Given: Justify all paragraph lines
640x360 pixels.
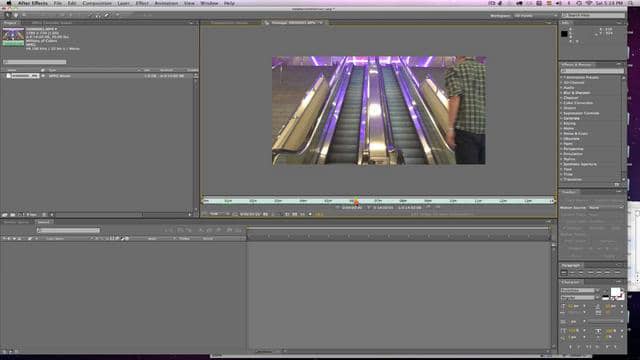Looking at the screenshot, I should pyautogui.click(x=617, y=272).
